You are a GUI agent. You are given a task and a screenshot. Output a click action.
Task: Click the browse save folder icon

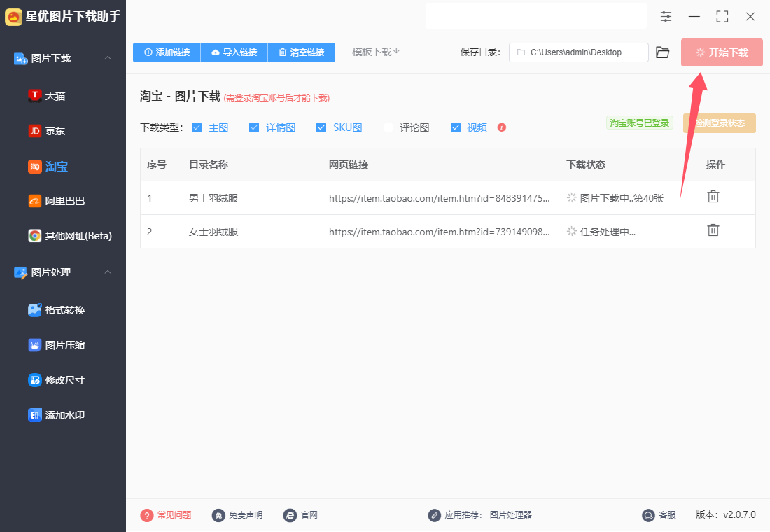(x=662, y=52)
